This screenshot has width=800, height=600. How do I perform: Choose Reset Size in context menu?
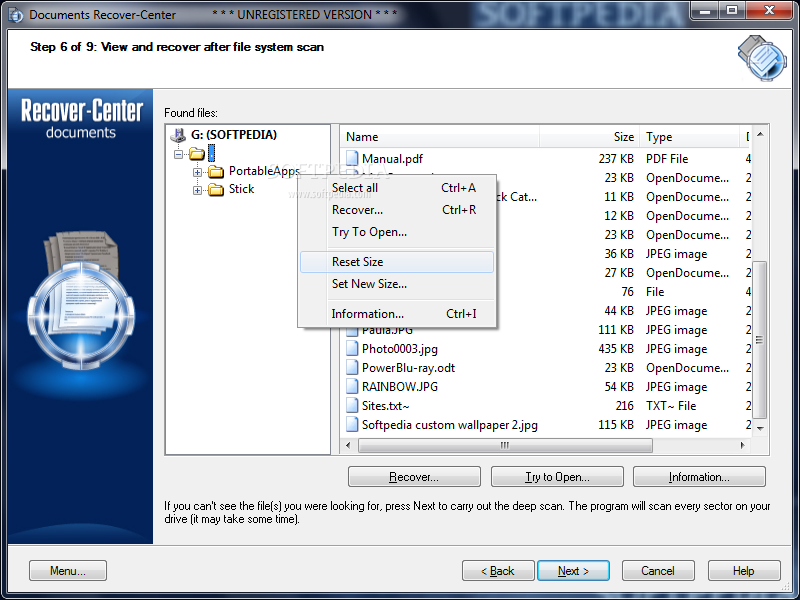pos(397,262)
